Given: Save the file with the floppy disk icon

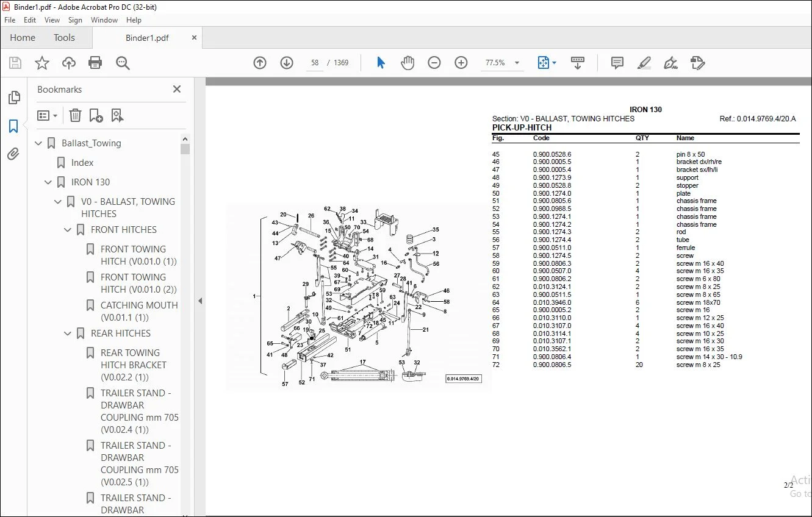Looking at the screenshot, I should click(15, 63).
